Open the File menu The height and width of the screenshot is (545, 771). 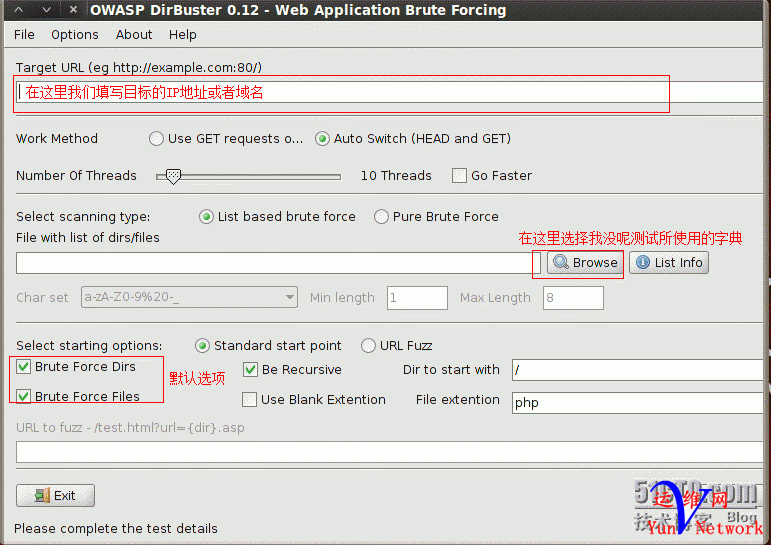24,35
